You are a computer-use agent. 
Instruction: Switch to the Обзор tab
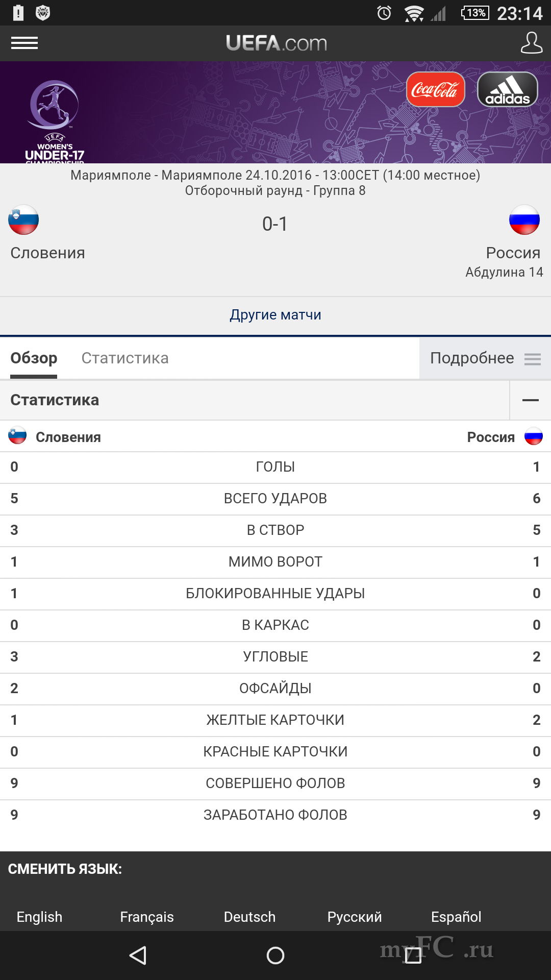pyautogui.click(x=34, y=358)
